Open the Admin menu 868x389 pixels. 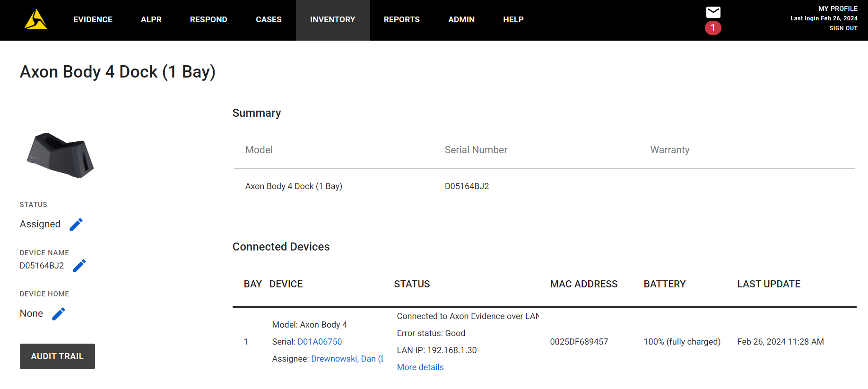pyautogui.click(x=461, y=20)
